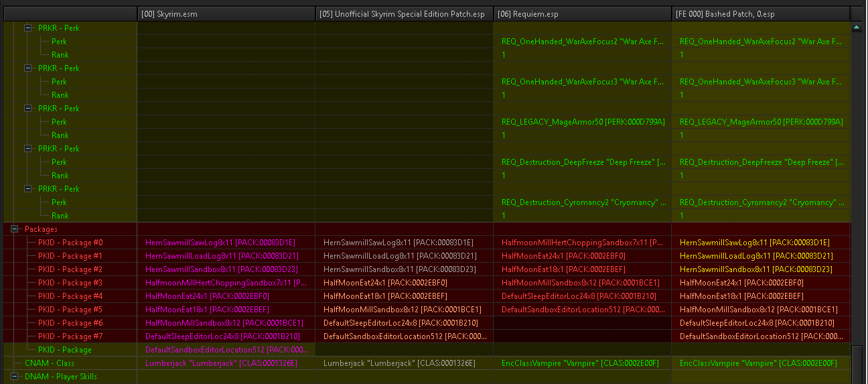Click REQ_LEGACY_MageArmor50 in Bashed Patch column
This screenshot has width=868, height=384.
click(x=761, y=122)
